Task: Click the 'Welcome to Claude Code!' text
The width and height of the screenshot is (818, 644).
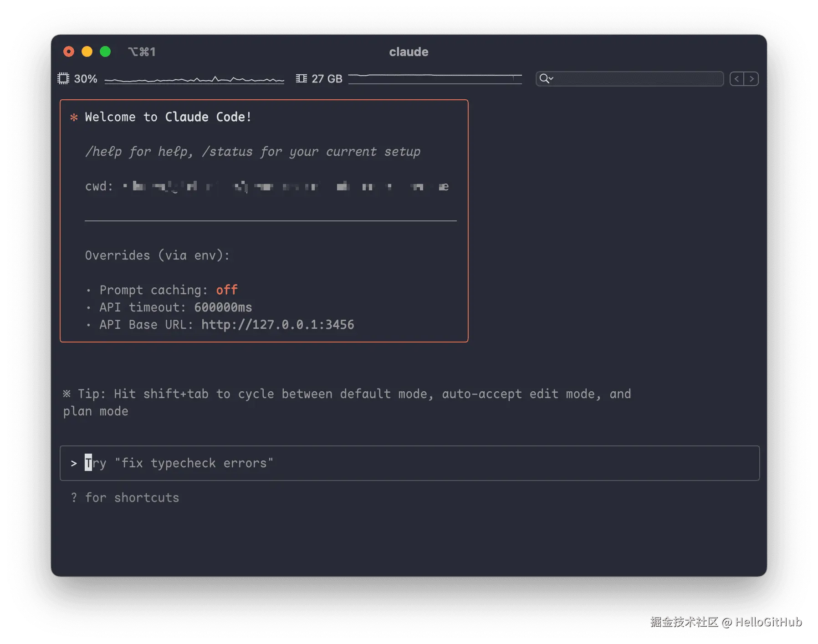Action: point(168,117)
